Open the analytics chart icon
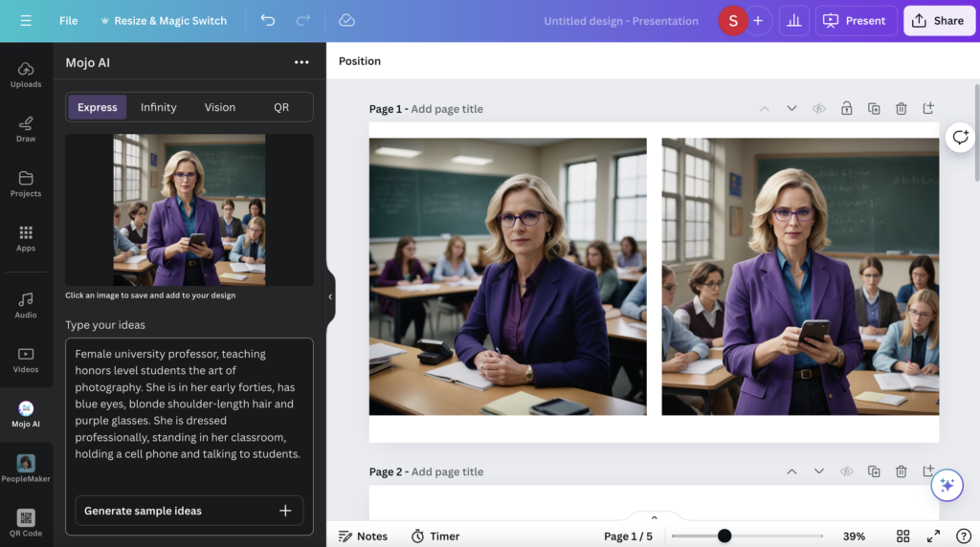Viewport: 980px width, 547px height. point(793,21)
